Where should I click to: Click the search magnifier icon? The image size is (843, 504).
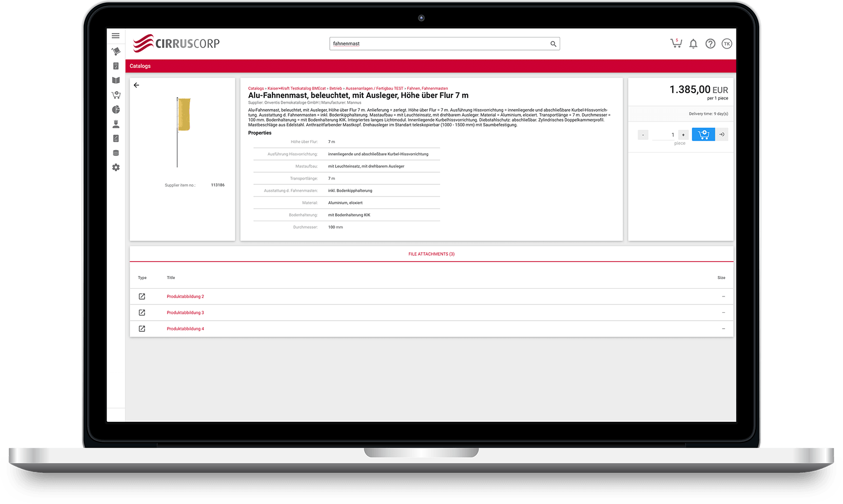coord(553,44)
